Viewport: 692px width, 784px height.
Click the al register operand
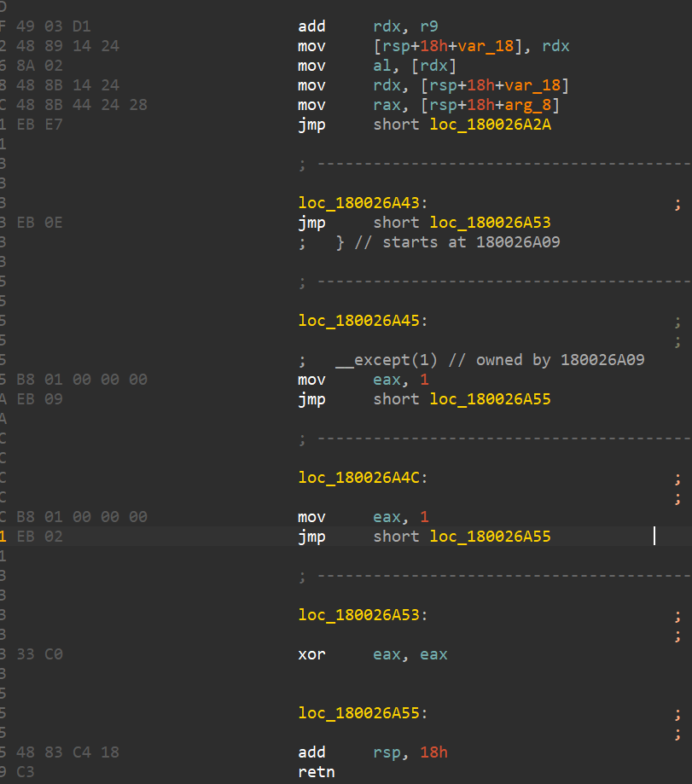(382, 66)
